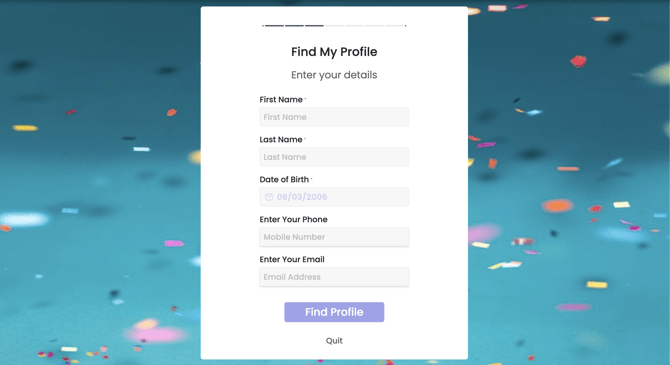Click into the Mobile Number field

334,237
